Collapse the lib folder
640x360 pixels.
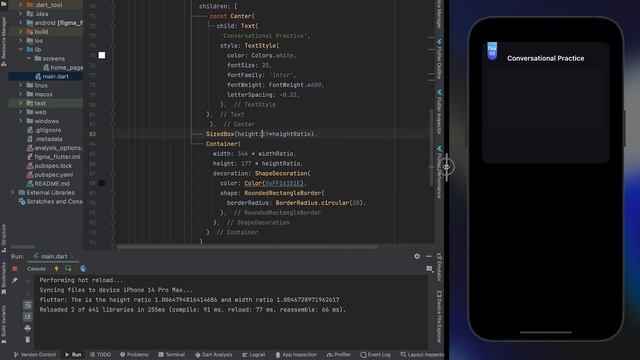click(x=20, y=49)
